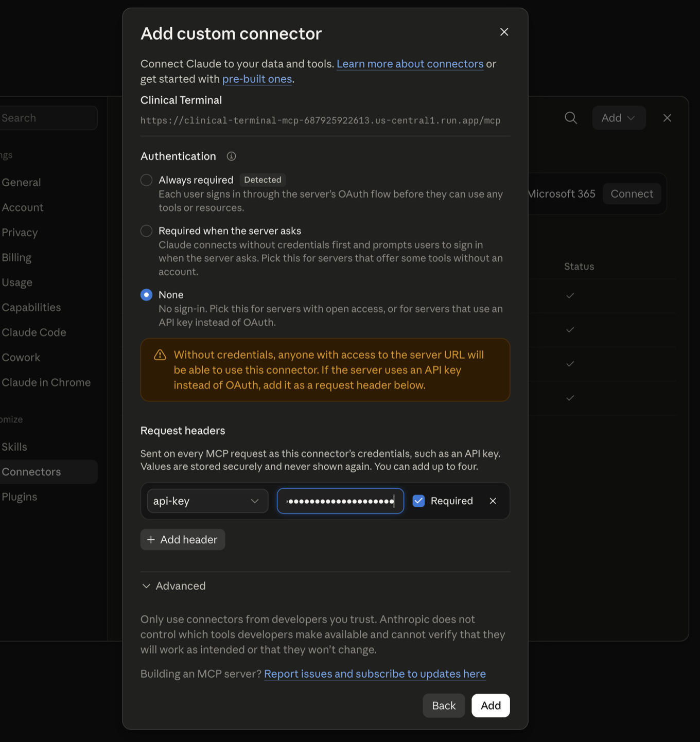Click the warning triangle icon
700x742 pixels.
tap(160, 355)
